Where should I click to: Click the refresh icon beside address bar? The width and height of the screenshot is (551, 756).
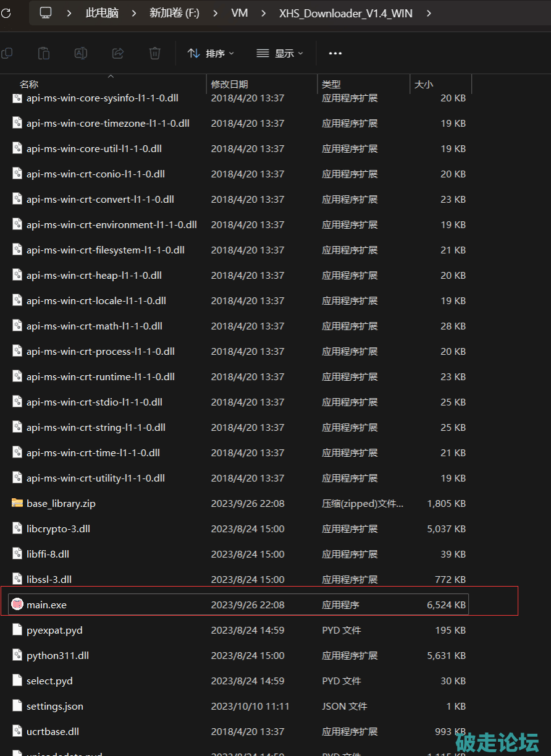tap(5, 13)
